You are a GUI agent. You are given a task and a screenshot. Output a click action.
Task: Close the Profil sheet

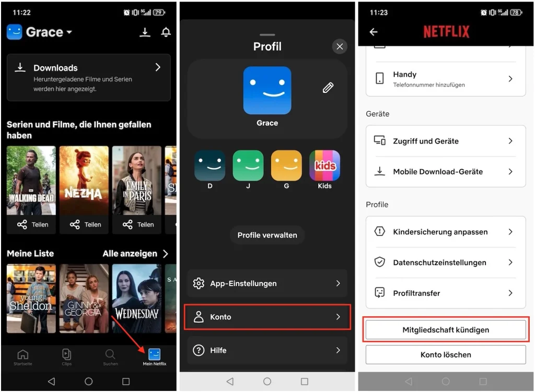340,46
